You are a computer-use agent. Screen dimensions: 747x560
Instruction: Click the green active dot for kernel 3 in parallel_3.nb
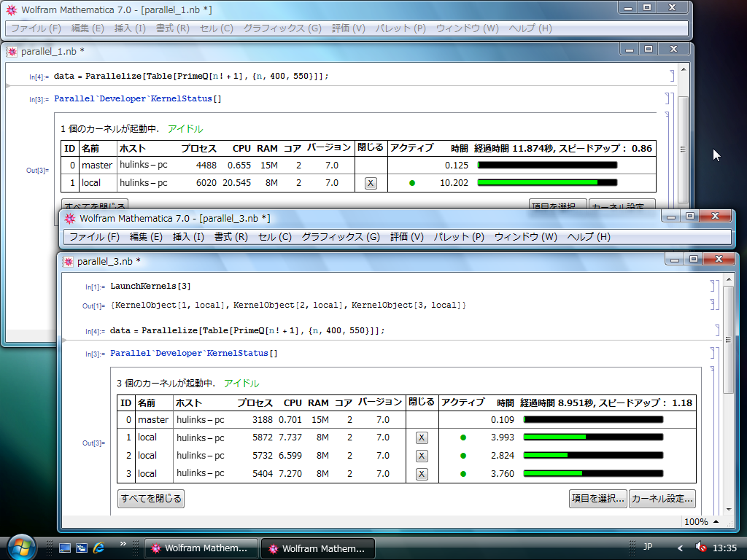(463, 474)
